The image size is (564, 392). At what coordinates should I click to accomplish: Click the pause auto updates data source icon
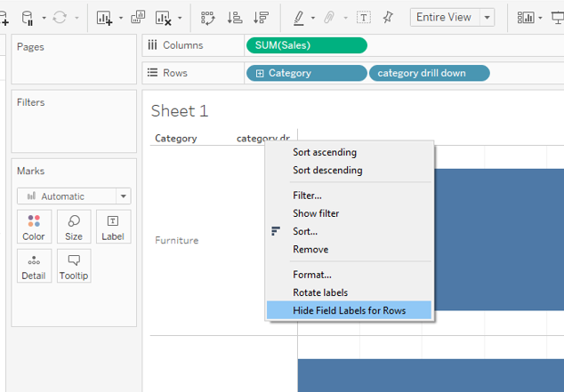pos(28,18)
